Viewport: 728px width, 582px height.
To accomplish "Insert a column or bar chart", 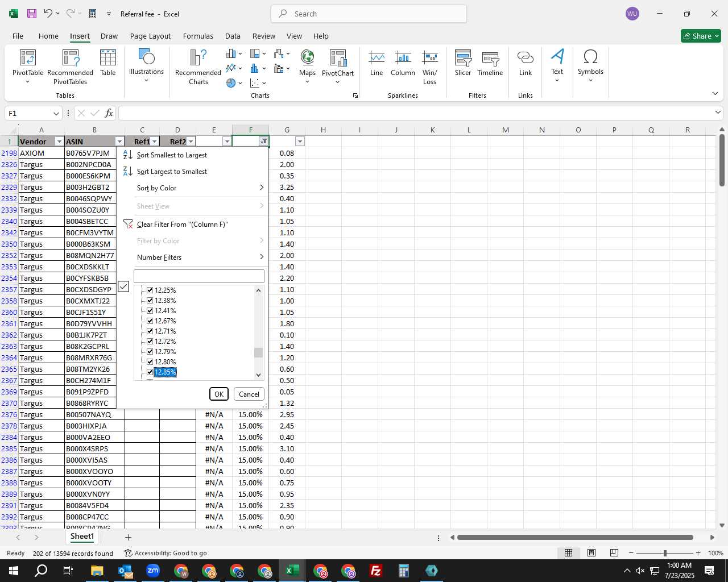I will coord(234,53).
